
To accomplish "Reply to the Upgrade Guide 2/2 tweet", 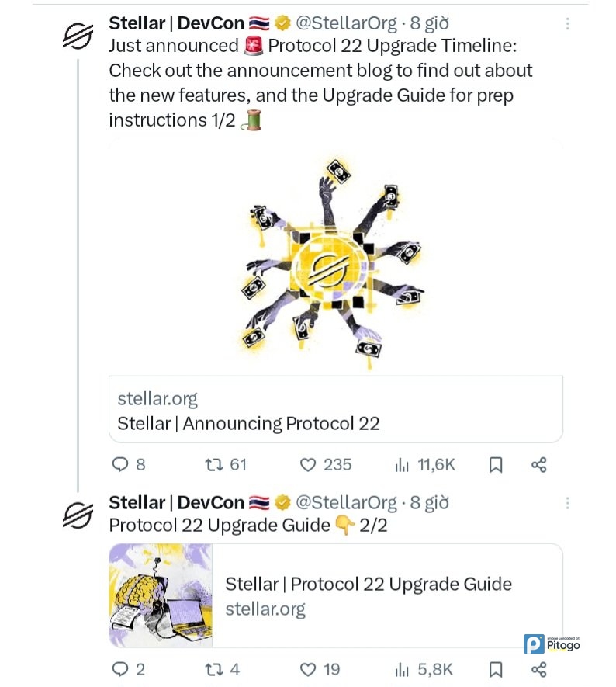I will pos(120,669).
